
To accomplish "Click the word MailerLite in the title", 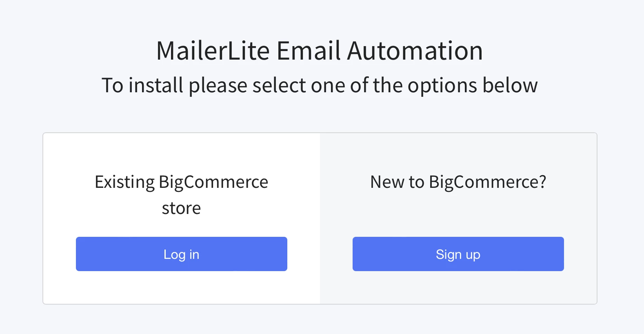I will [x=213, y=51].
